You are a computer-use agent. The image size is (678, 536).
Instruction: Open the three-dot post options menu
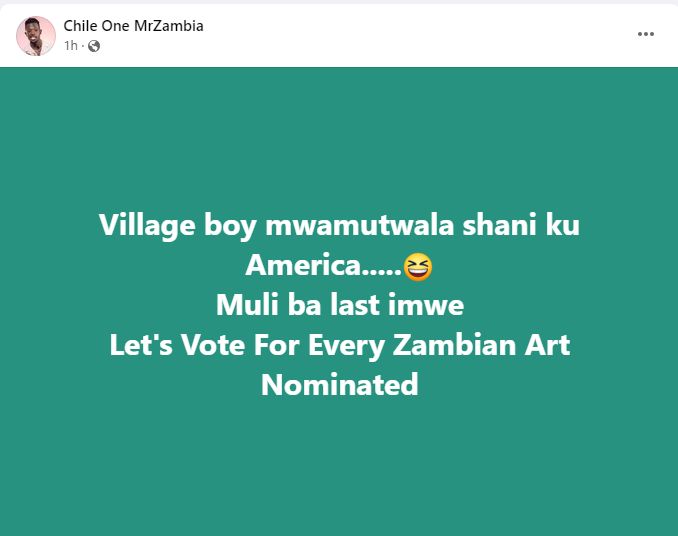(646, 34)
